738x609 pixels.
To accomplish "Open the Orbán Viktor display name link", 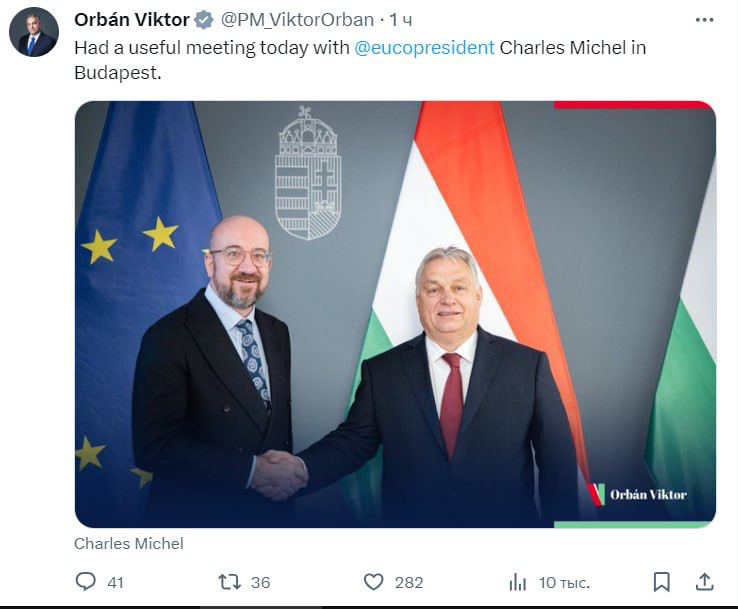I will (131, 20).
